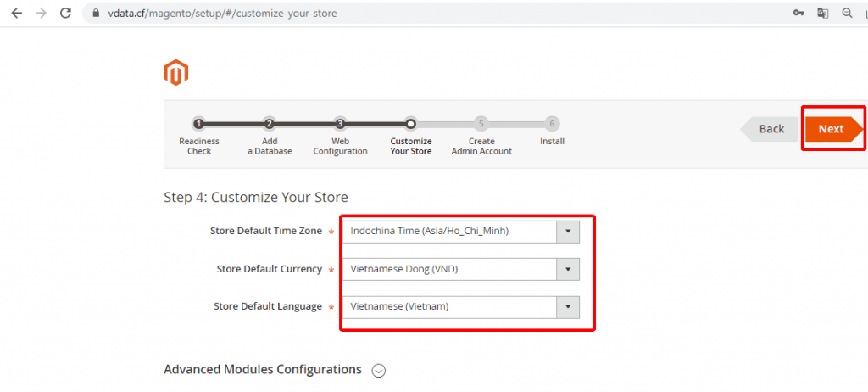Image resolution: width=868 pixels, height=392 pixels.
Task: Expand Advanced Modules Configurations chevron
Action: point(379,371)
